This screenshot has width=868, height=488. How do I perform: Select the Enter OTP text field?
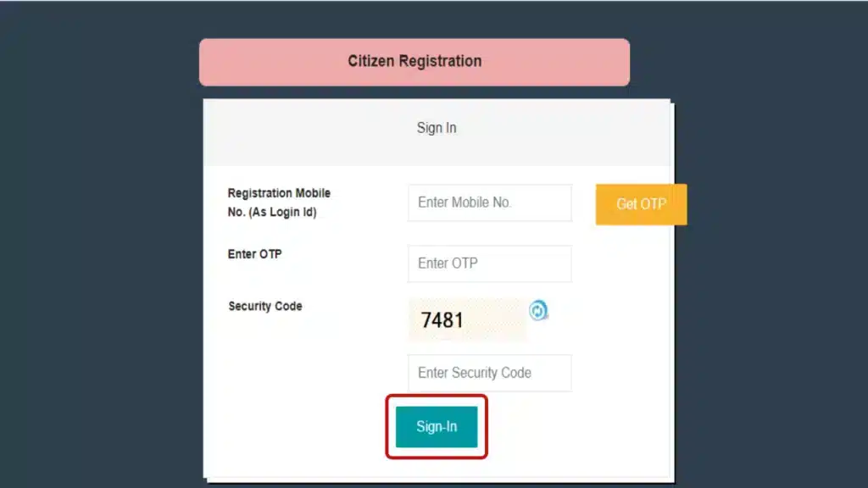tap(490, 263)
